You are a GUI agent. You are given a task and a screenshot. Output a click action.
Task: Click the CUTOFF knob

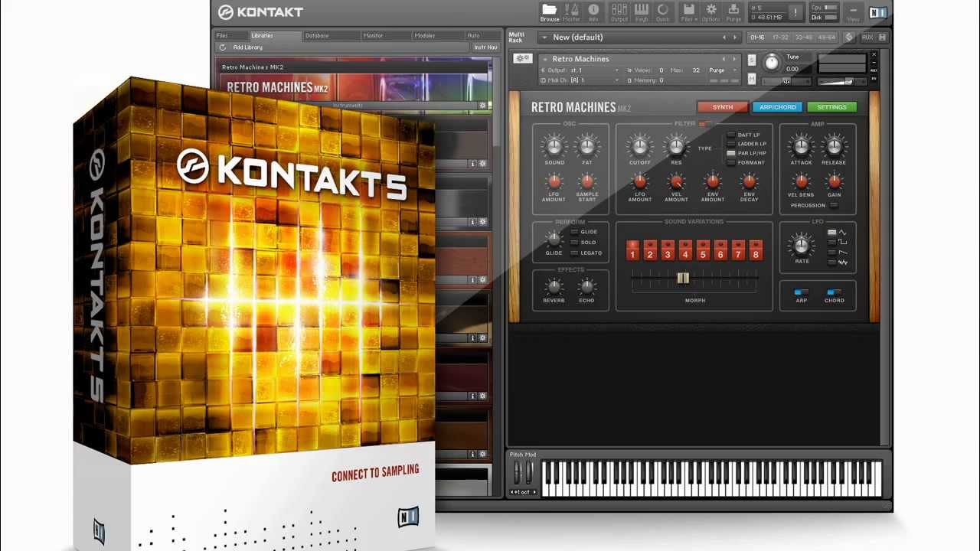[639, 145]
